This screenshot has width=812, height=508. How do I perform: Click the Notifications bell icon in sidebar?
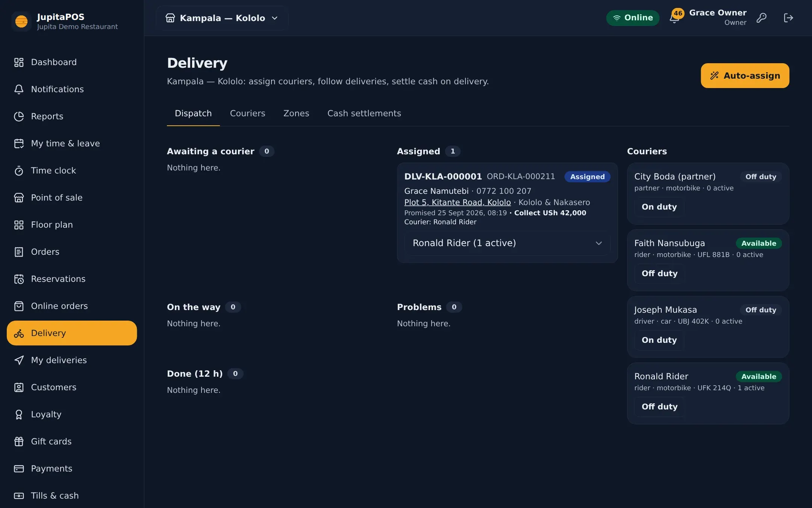19,89
